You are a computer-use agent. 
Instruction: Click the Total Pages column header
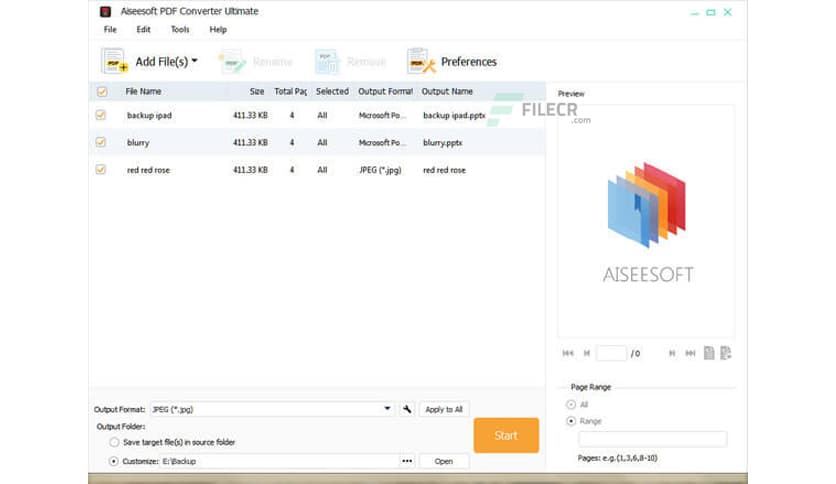click(x=291, y=91)
